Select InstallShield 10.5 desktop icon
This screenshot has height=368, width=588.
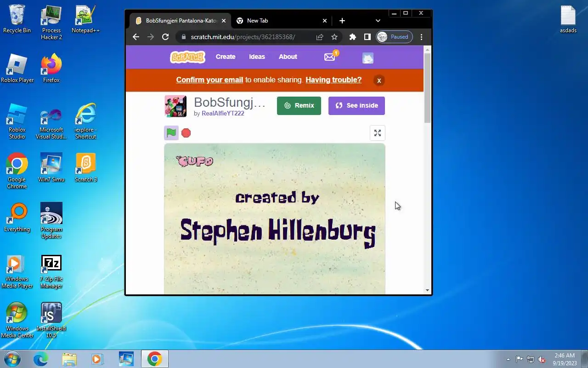(x=51, y=320)
